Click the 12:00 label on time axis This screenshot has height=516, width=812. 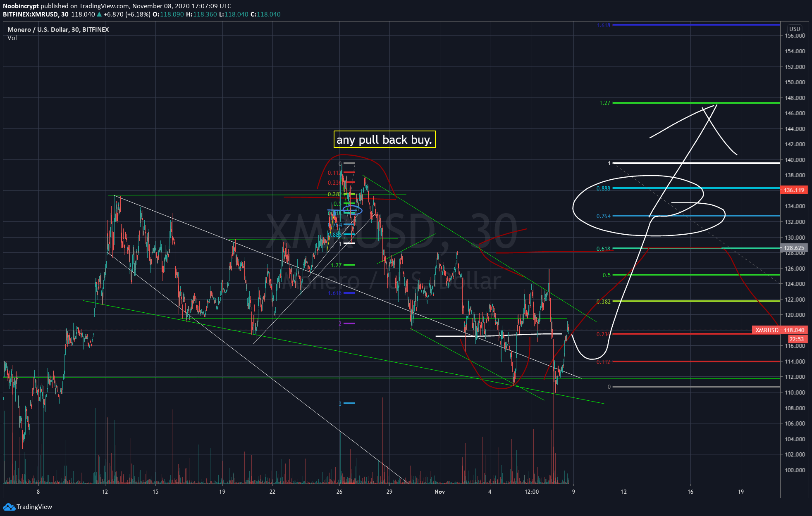point(532,492)
